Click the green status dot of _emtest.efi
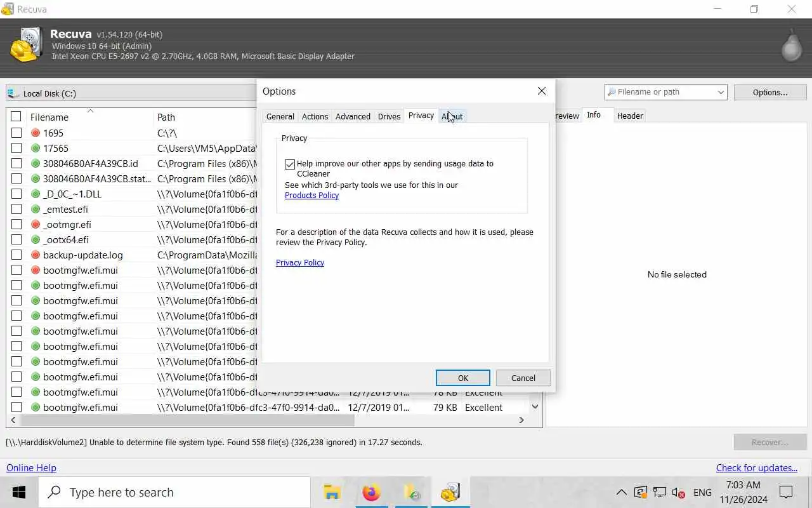812x508 pixels. click(x=36, y=209)
